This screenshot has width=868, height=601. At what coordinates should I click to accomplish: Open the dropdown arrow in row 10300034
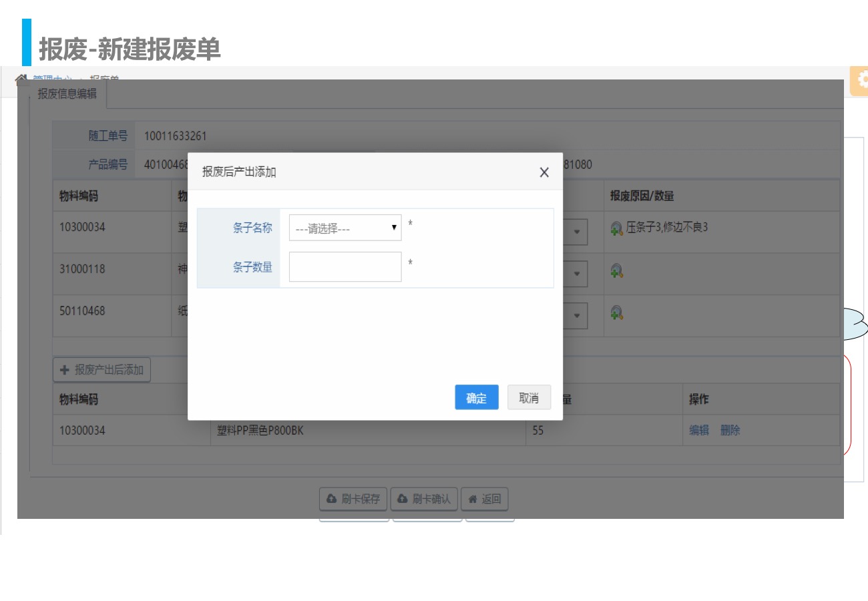(576, 232)
